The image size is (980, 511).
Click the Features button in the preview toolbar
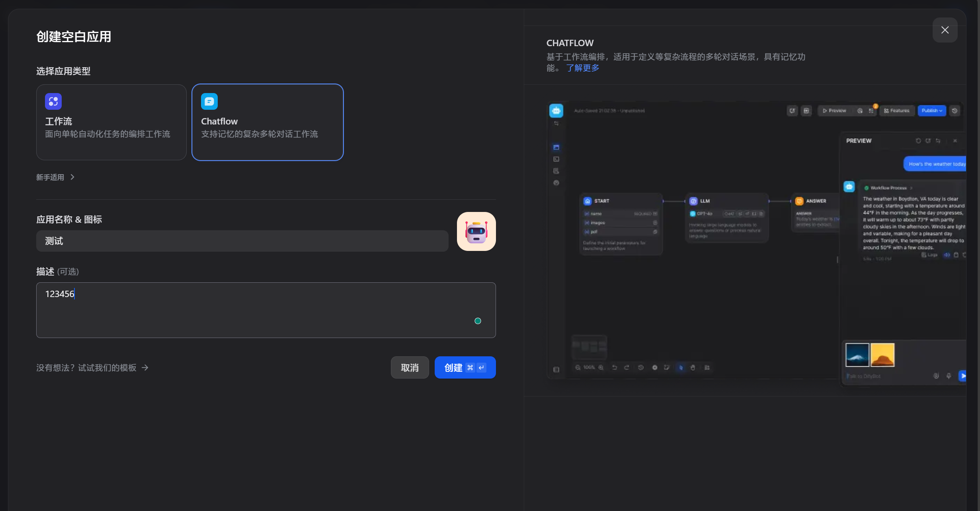pyautogui.click(x=897, y=111)
